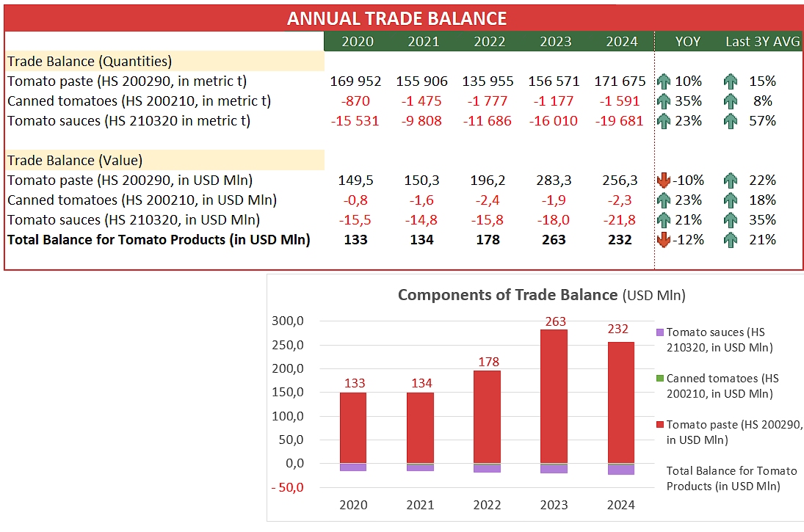Select the 'Last 3Y AVG' column header
The width and height of the screenshot is (804, 532).
[x=762, y=42]
